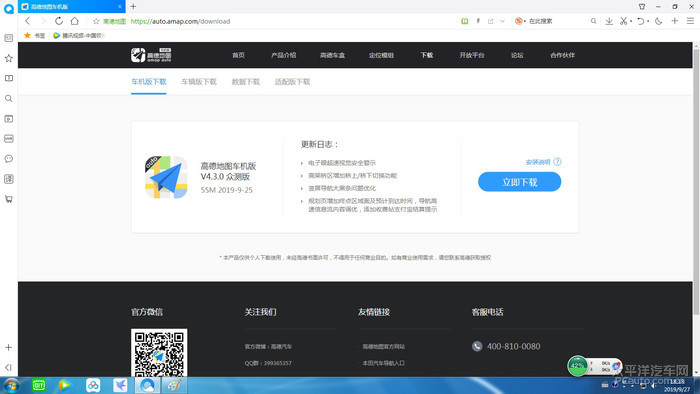Viewport: 700px width, 394px height.
Task: Click the QQ browser logo in sidebar
Action: (8, 8)
